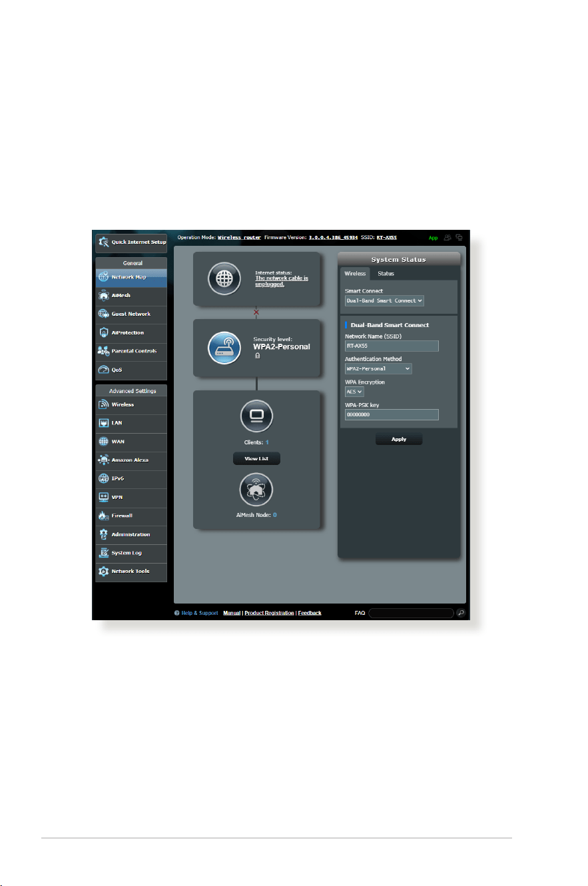Focus the WPA-PSK key field

point(392,414)
